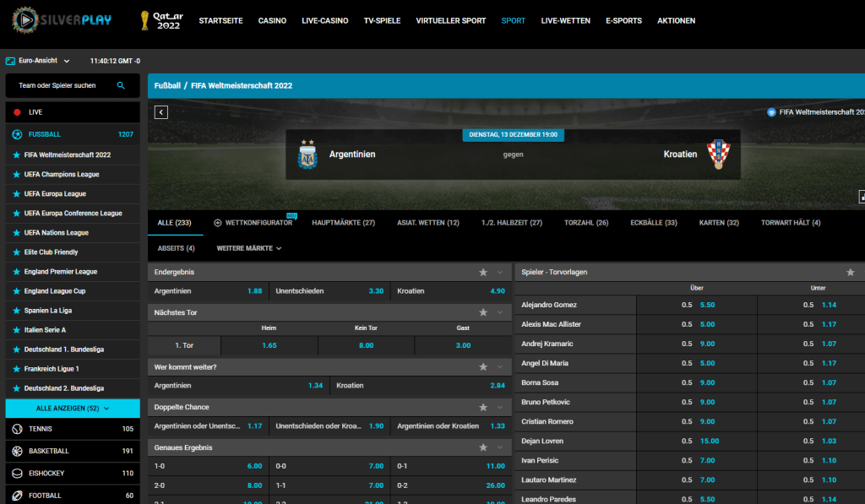Toggle star next to England Premier League
865x504 pixels.
tap(17, 271)
